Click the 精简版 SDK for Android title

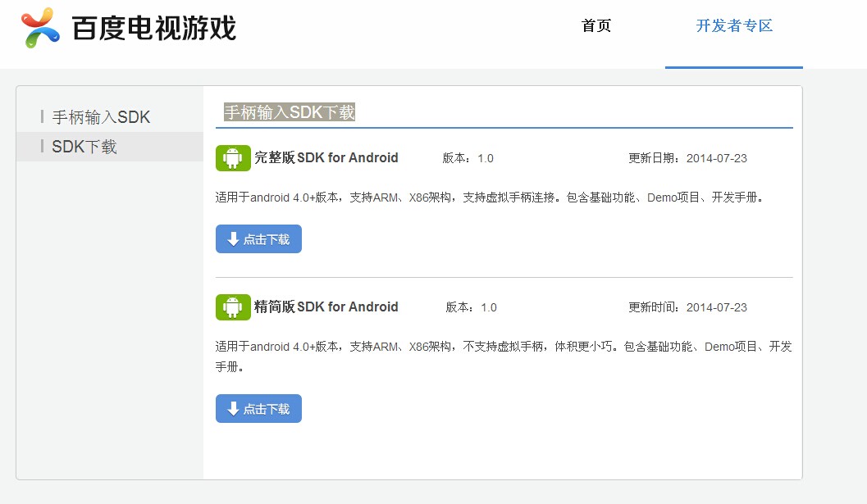tap(326, 306)
